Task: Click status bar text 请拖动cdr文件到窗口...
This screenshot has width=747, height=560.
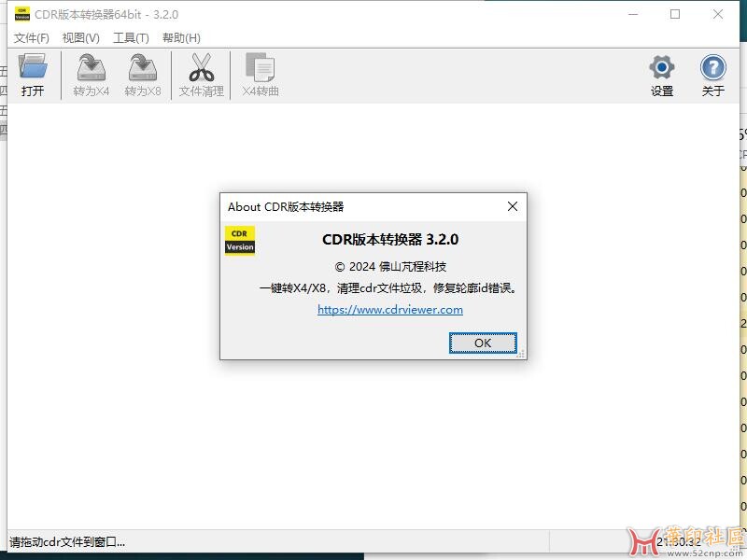Action: coord(67,542)
